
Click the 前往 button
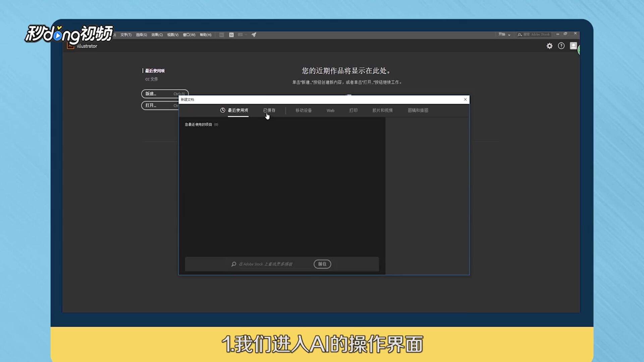tap(322, 264)
